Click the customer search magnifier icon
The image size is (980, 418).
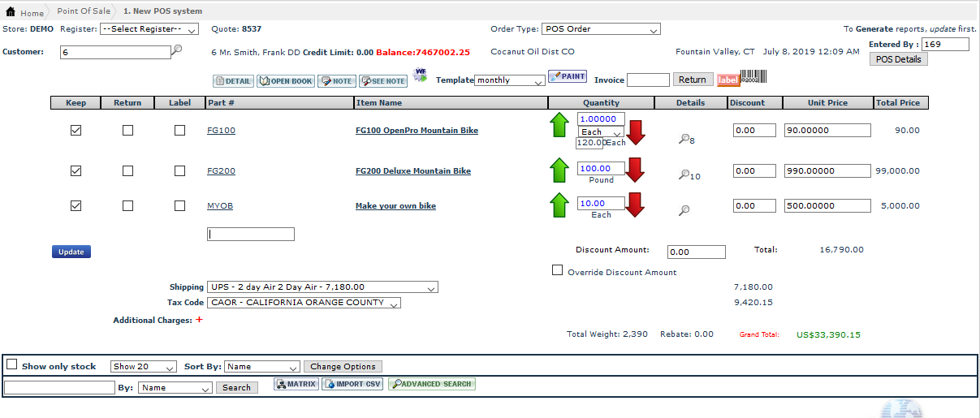pos(177,50)
